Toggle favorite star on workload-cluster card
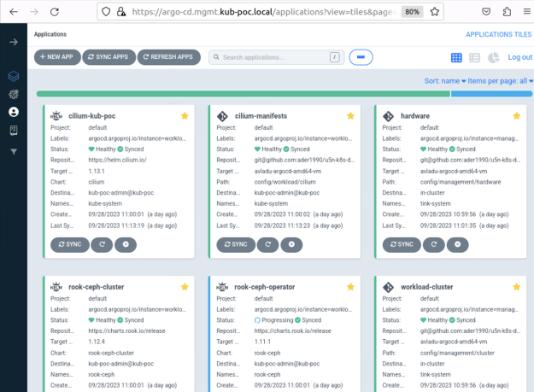 (x=517, y=287)
